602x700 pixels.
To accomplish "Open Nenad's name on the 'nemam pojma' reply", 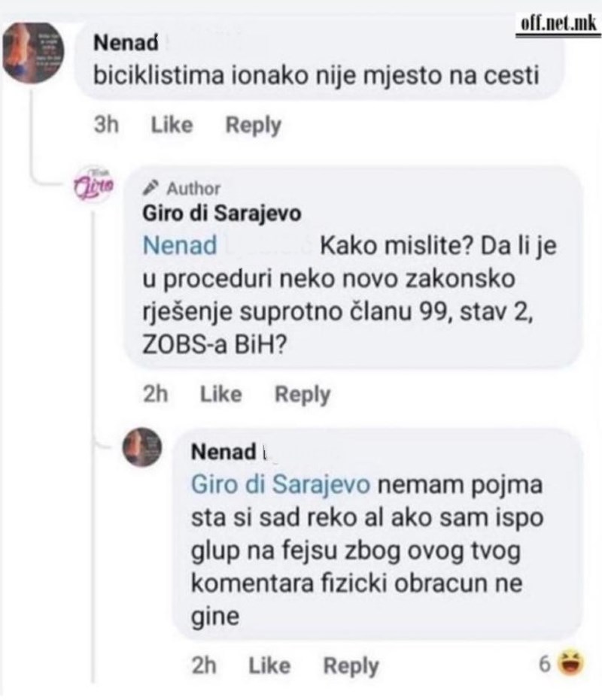I will click(223, 452).
